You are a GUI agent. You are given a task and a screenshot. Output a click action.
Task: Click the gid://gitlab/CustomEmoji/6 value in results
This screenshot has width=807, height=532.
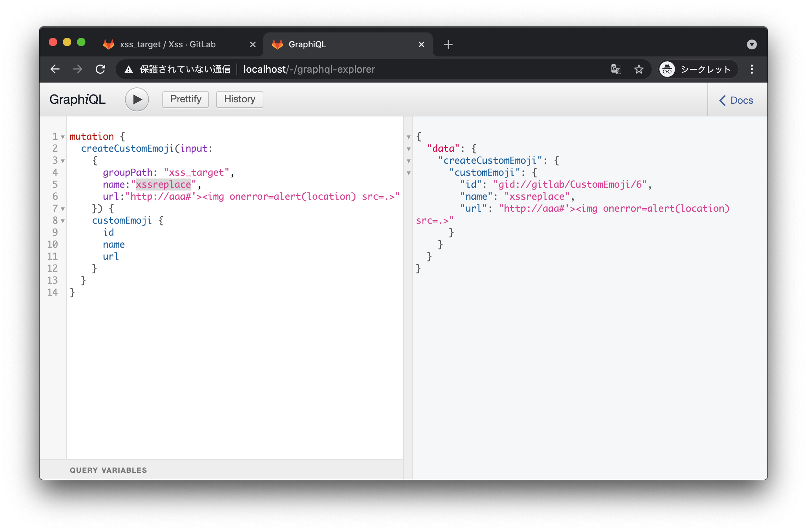point(570,185)
